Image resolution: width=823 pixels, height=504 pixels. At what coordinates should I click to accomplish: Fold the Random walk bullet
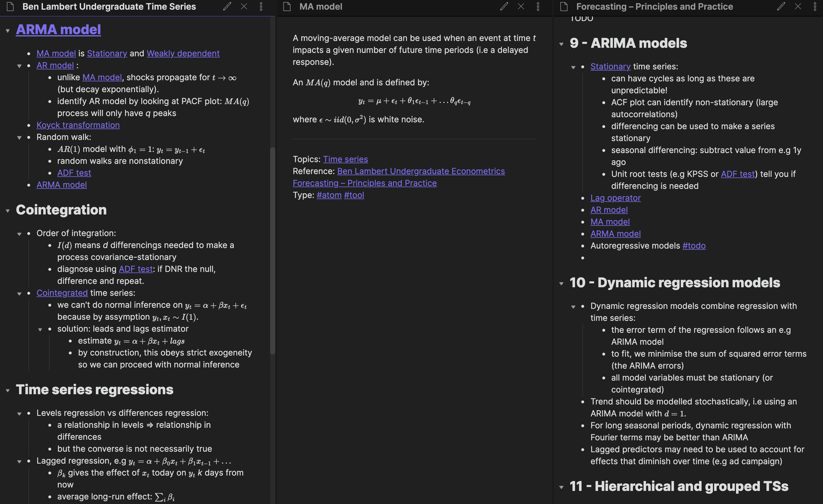pos(19,138)
